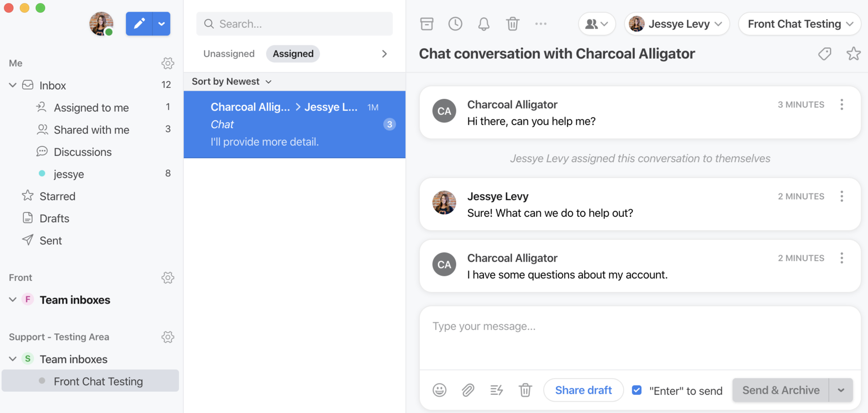Click the Front workspace F badge
Viewport: 868px width, 413px height.
click(28, 300)
